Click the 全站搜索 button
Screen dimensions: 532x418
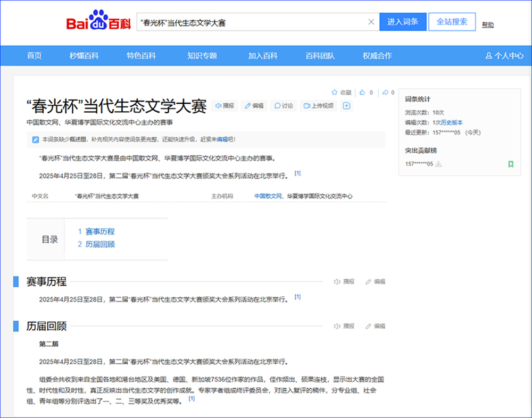(452, 22)
